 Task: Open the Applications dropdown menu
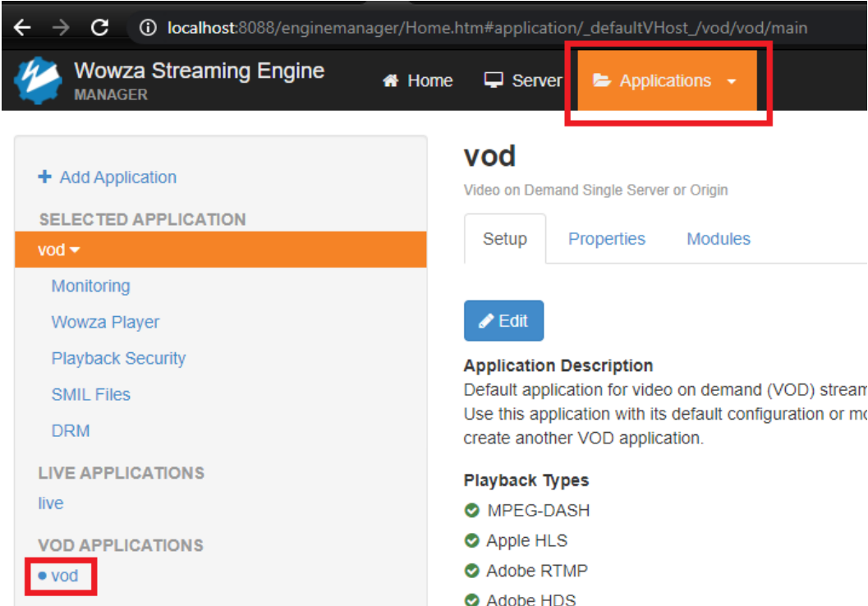[665, 80]
